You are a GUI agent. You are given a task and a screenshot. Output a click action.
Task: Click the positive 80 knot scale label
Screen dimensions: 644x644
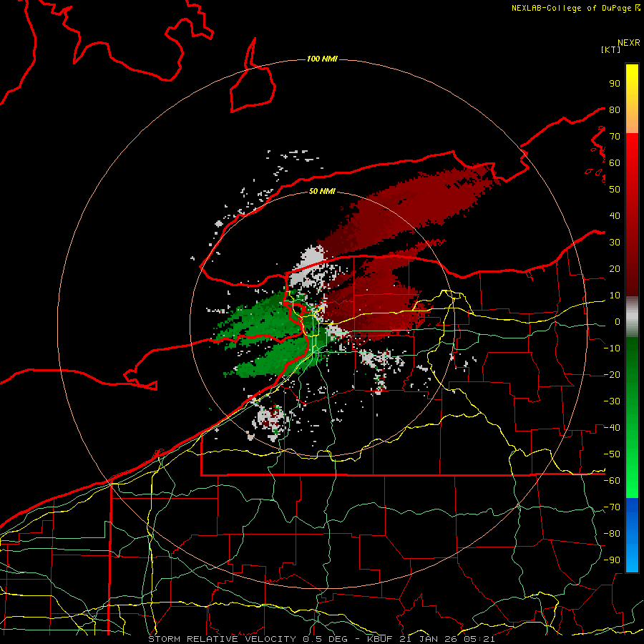615,110
